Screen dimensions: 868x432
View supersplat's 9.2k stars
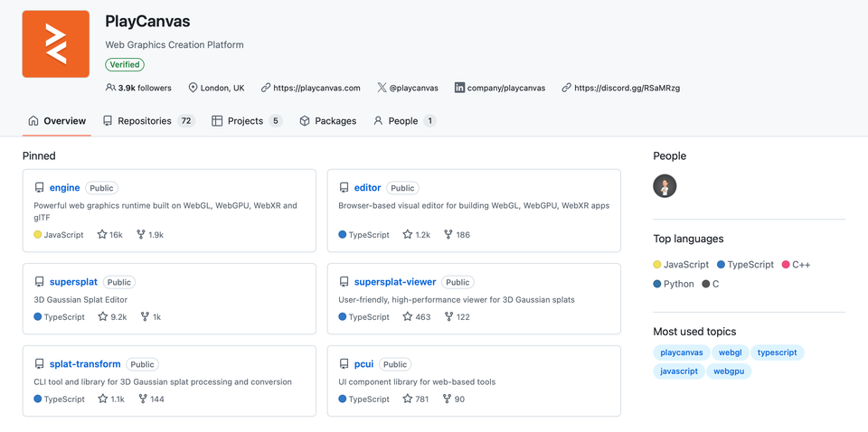click(x=112, y=317)
